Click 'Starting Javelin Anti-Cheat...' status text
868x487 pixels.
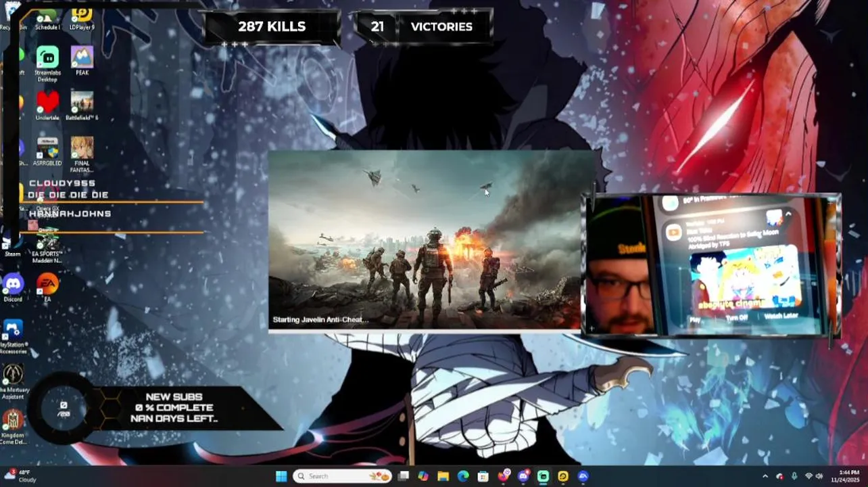click(320, 320)
